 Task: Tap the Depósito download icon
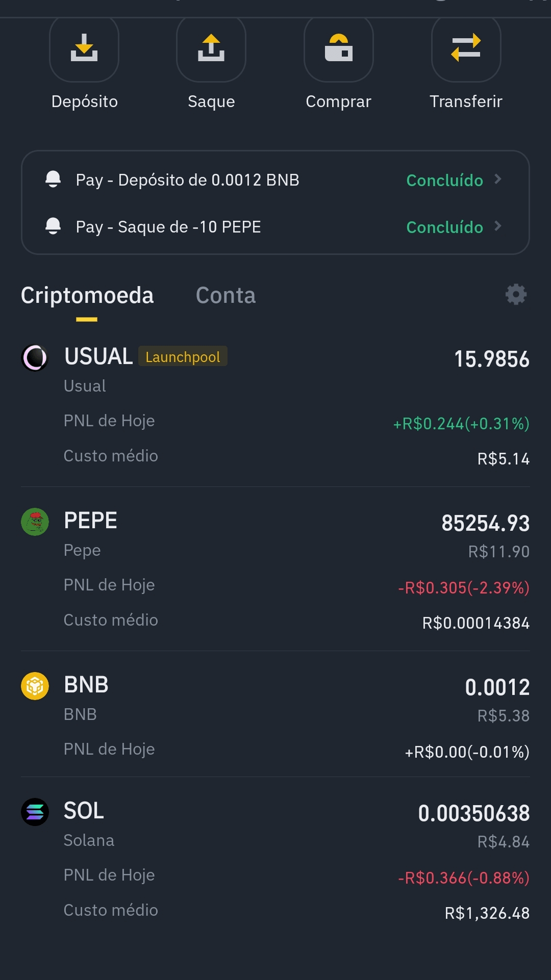point(84,48)
